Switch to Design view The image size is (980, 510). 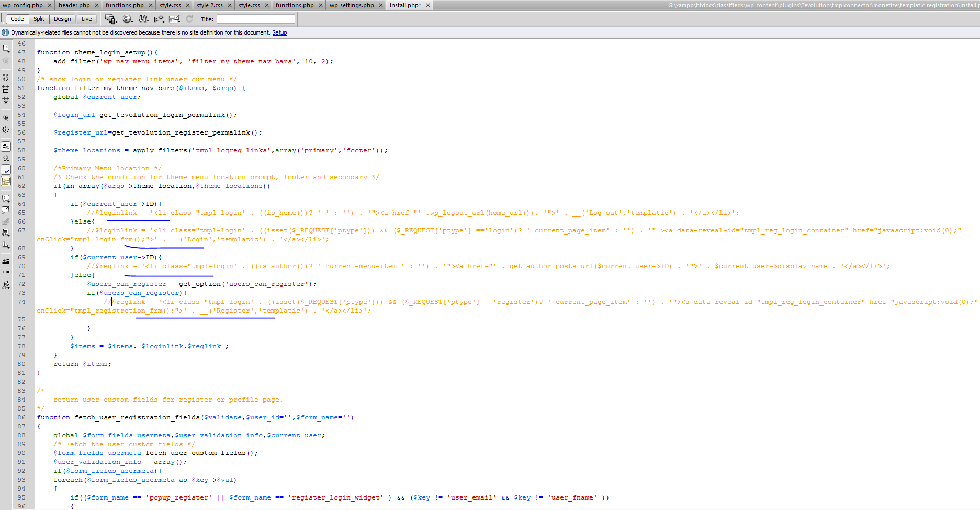point(62,19)
